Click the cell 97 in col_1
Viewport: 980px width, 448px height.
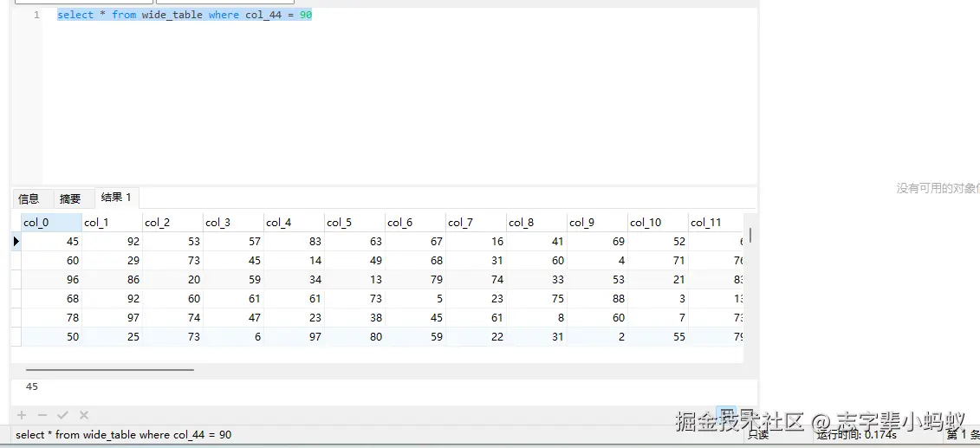click(x=113, y=317)
